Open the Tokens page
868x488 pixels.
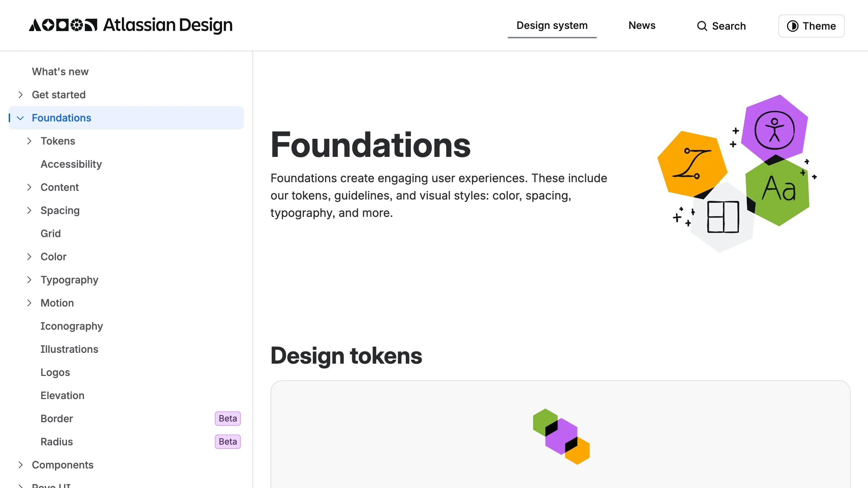[58, 141]
